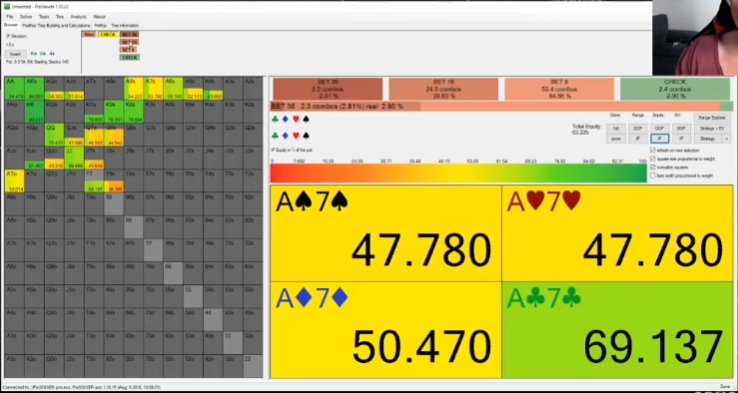
Task: Select the BET 18 node in tree path
Action: click(x=129, y=42)
